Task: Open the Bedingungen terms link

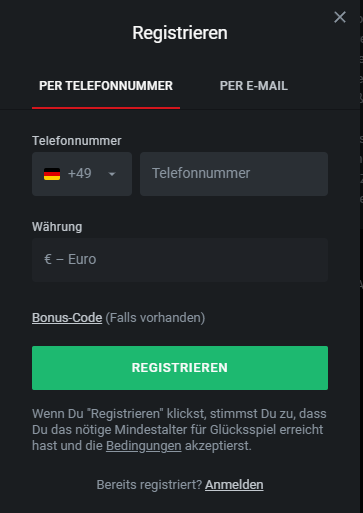Action: coord(144,446)
